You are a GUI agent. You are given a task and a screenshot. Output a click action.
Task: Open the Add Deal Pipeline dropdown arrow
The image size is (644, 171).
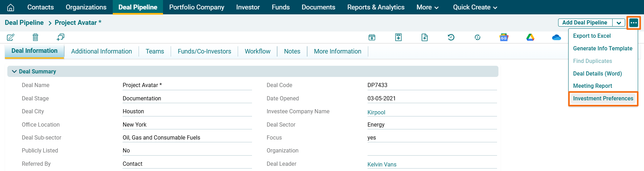coord(619,23)
